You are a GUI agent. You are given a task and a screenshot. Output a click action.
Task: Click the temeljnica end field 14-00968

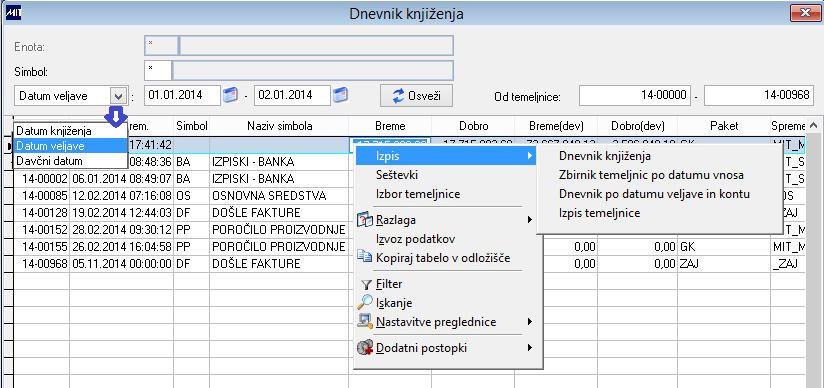pyautogui.click(x=759, y=95)
